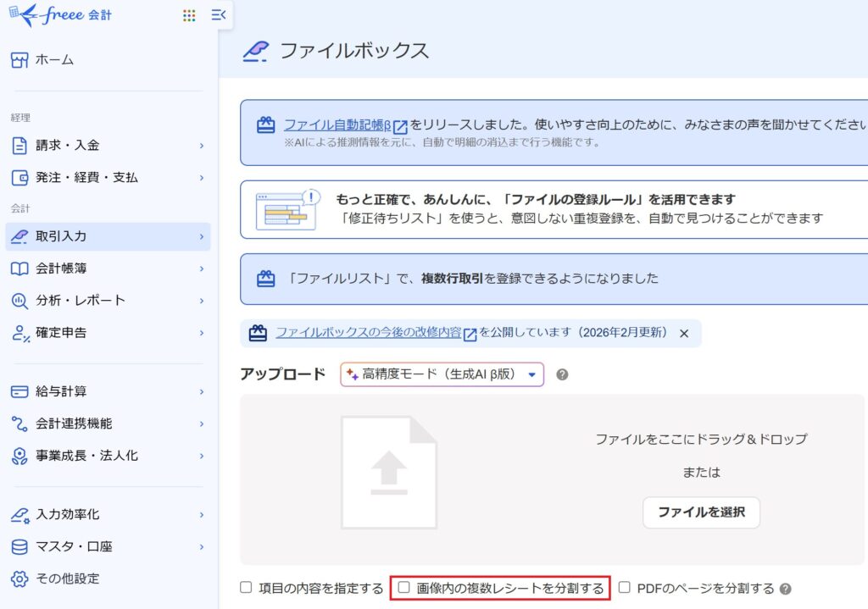
Task: Expand the 請求・入金 submenu
Action: point(201,146)
